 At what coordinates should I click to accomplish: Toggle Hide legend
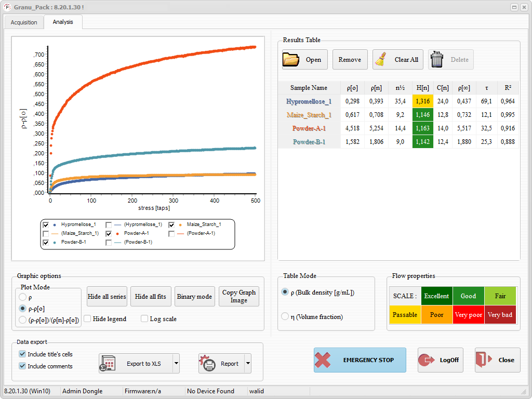(x=87, y=318)
